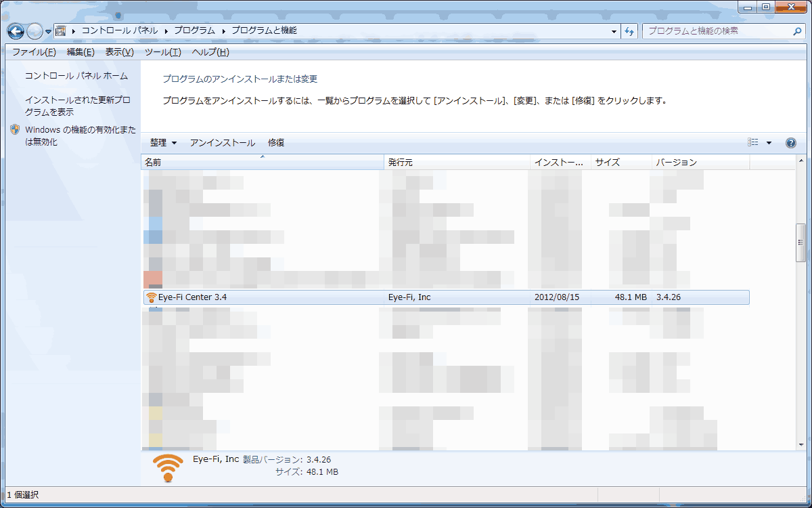This screenshot has width=812, height=508.
Task: Open the address bar history dropdown
Action: [x=614, y=31]
